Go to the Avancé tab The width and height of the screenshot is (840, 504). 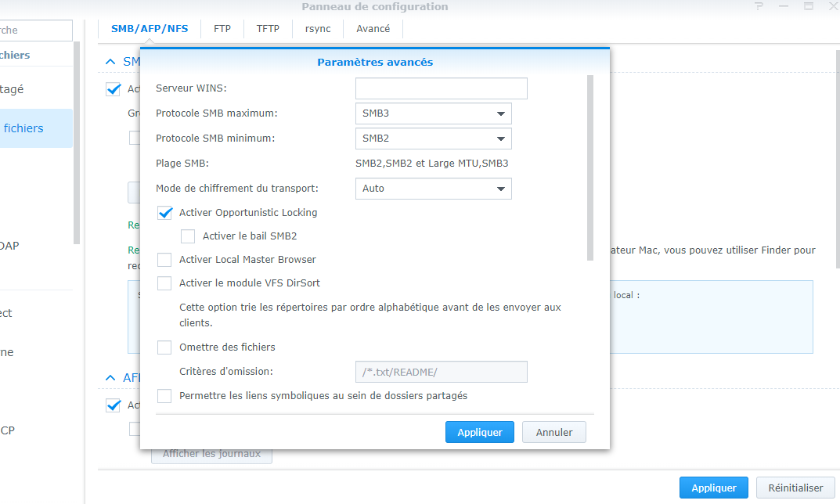tap(373, 29)
